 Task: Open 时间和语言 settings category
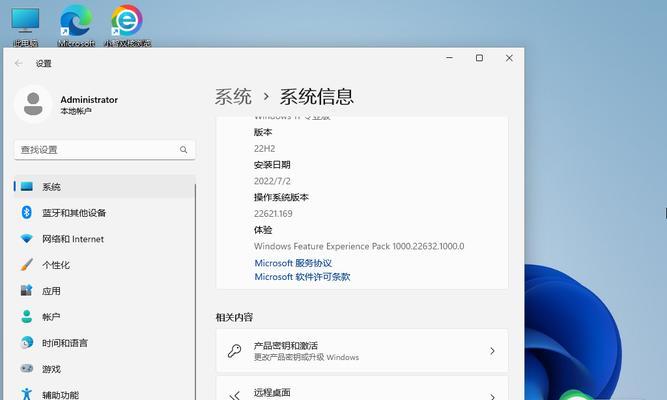coord(105,343)
